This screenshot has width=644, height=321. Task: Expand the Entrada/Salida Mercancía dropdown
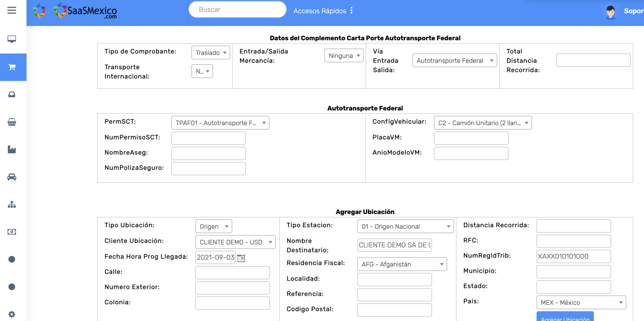click(344, 55)
